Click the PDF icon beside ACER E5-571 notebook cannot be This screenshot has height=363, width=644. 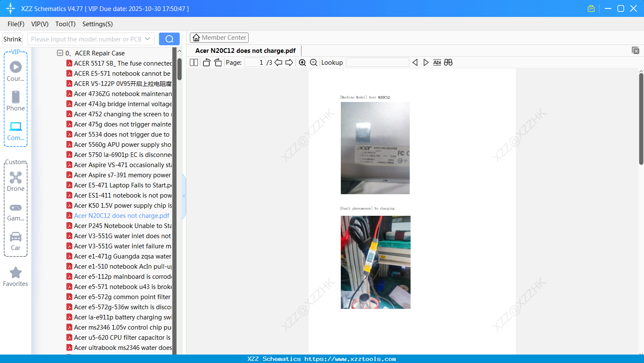pos(69,73)
